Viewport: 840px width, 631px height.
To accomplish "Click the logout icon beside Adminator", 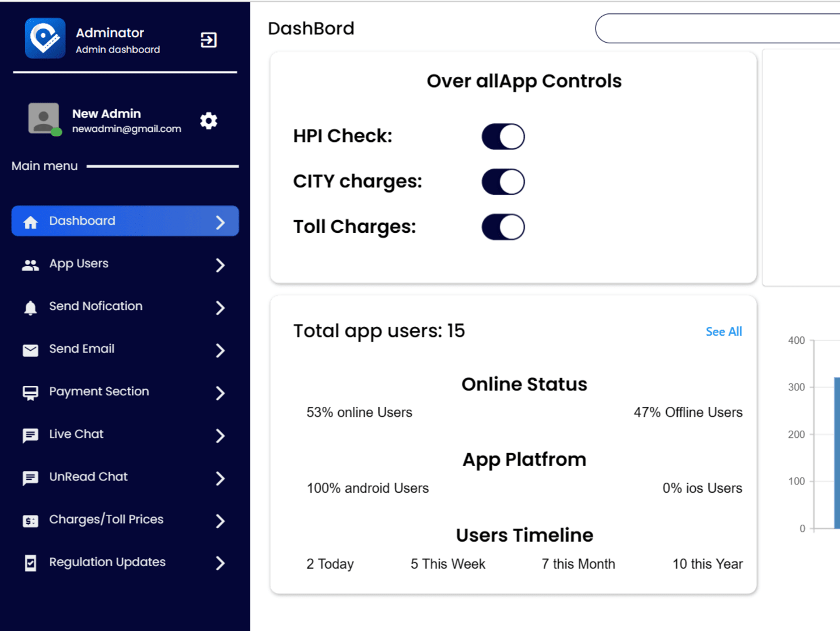I will (208, 40).
